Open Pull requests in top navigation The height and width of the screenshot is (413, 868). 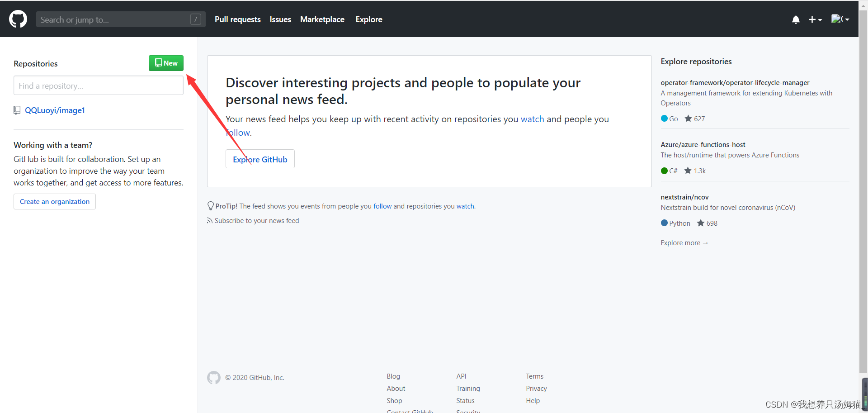(x=237, y=19)
